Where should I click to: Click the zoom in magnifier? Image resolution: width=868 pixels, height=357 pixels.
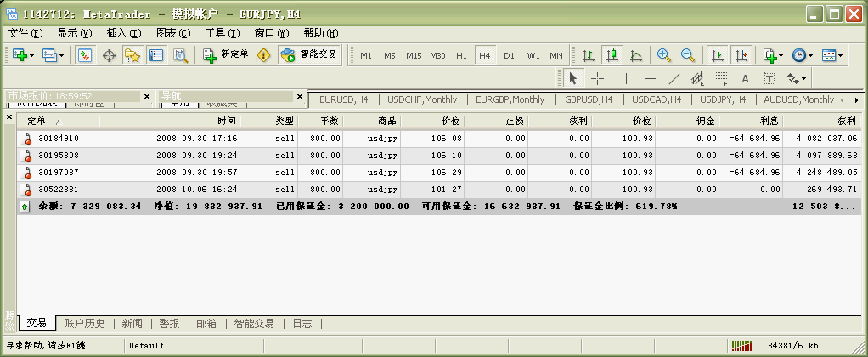point(664,55)
